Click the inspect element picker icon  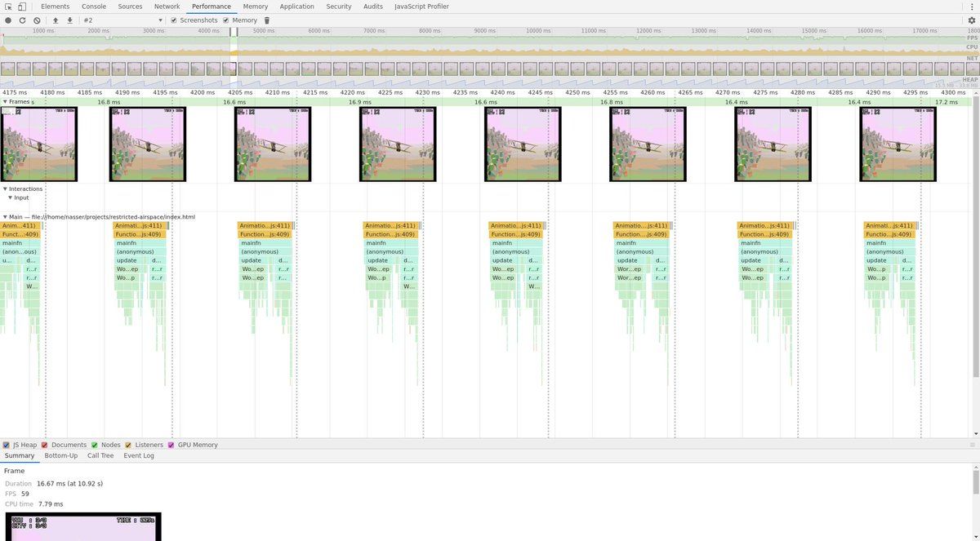(8, 7)
